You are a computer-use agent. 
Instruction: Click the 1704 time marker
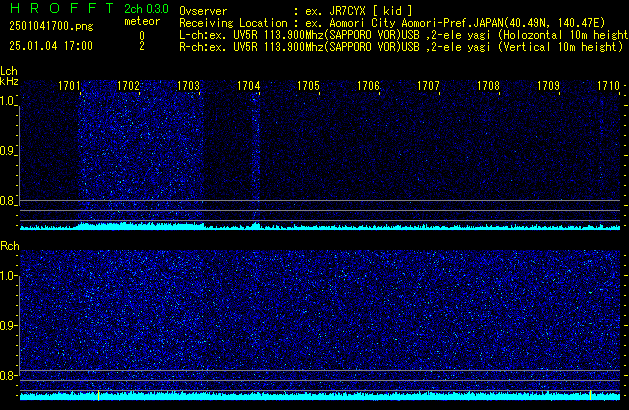click(x=249, y=86)
